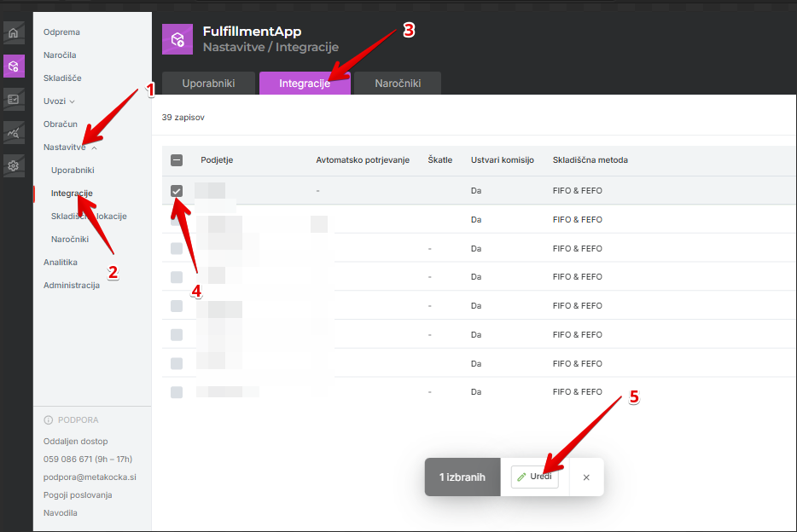
Task: Click the Škatle column header
Action: (439, 160)
